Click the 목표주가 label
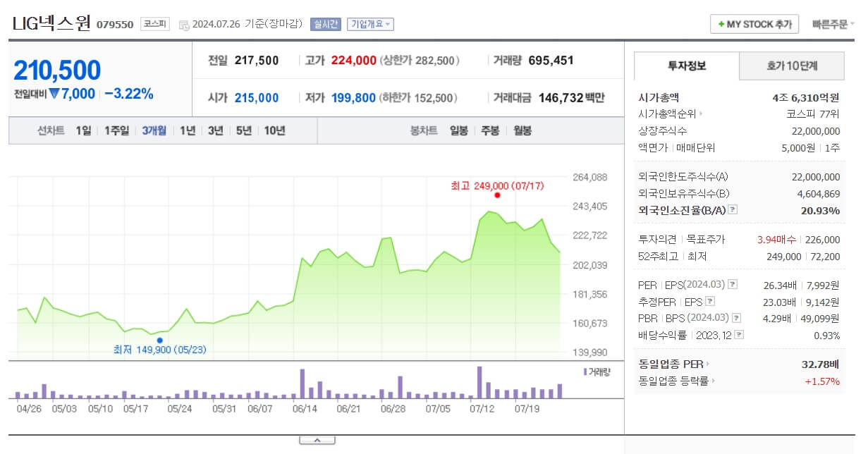Viewport: 868px width, 454px height. point(705,240)
